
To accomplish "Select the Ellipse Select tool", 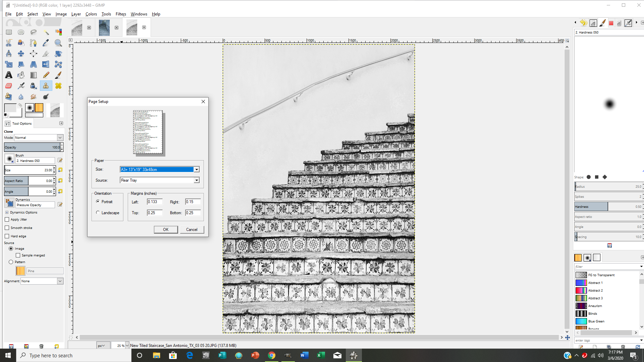I will coord(21,32).
